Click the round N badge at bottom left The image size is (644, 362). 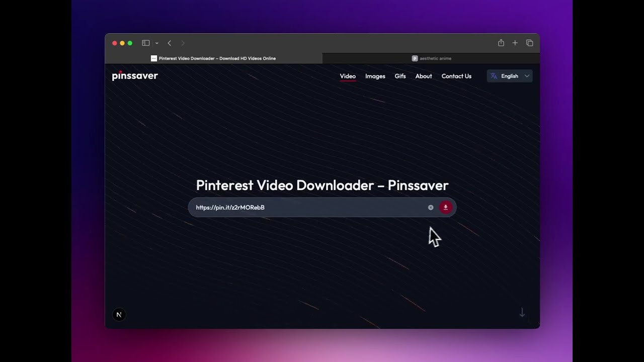coord(119,315)
